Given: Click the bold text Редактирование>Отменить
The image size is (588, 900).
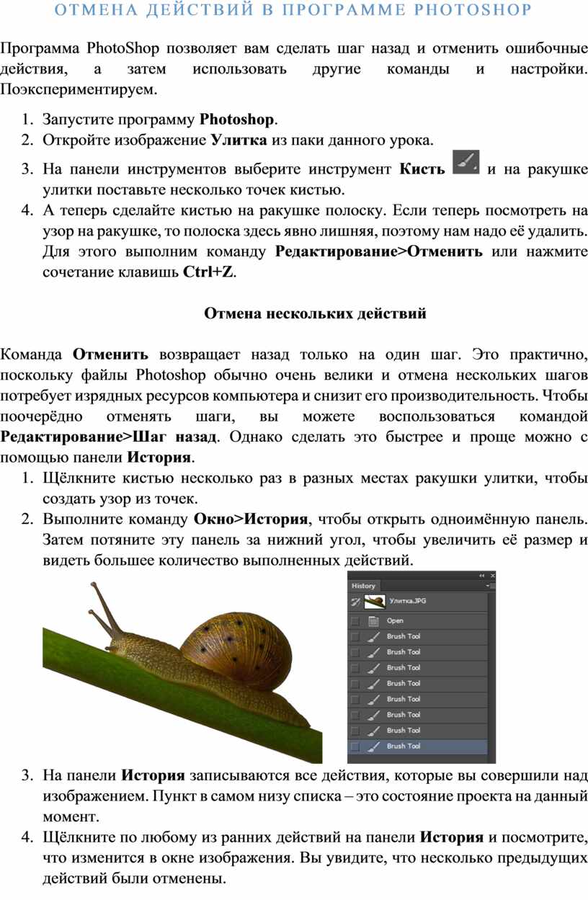Looking at the screenshot, I should [x=379, y=252].
